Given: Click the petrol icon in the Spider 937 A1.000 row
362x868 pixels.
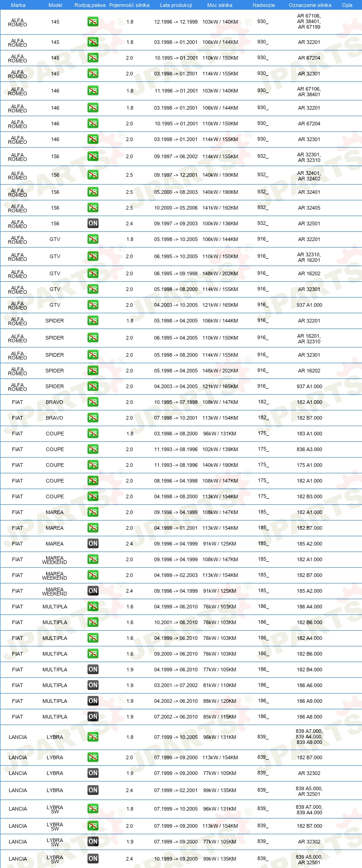Looking at the screenshot, I should click(93, 386).
